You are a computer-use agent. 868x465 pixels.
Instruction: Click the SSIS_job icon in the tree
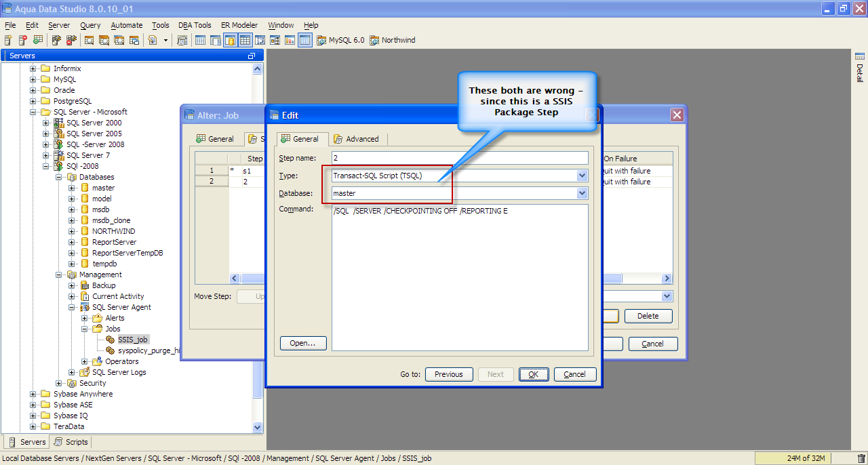click(x=110, y=340)
